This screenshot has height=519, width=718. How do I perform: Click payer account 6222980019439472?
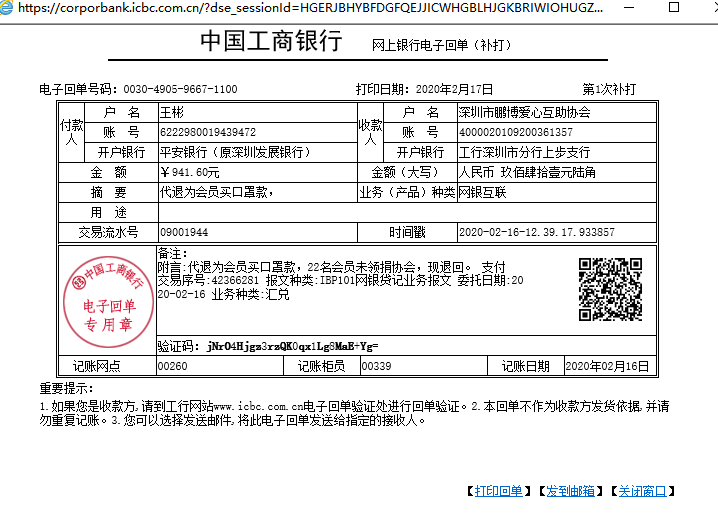click(208, 132)
